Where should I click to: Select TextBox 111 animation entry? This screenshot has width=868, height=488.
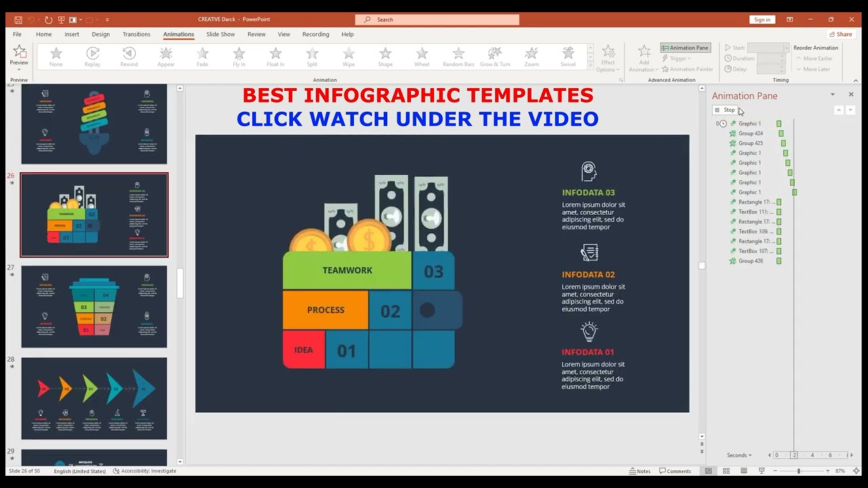[755, 211]
